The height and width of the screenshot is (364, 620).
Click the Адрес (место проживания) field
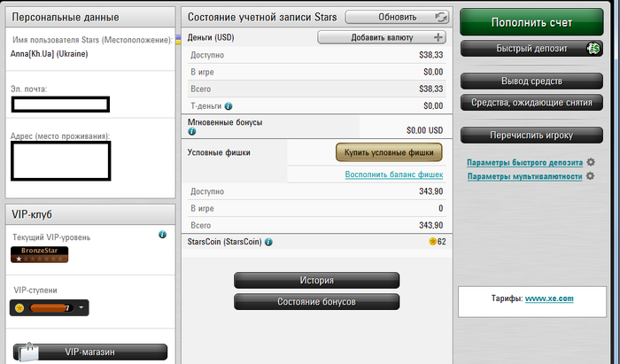pos(61,161)
